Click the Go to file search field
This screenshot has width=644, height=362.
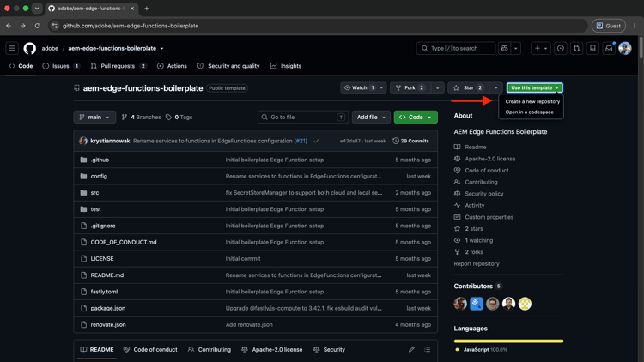(x=303, y=117)
